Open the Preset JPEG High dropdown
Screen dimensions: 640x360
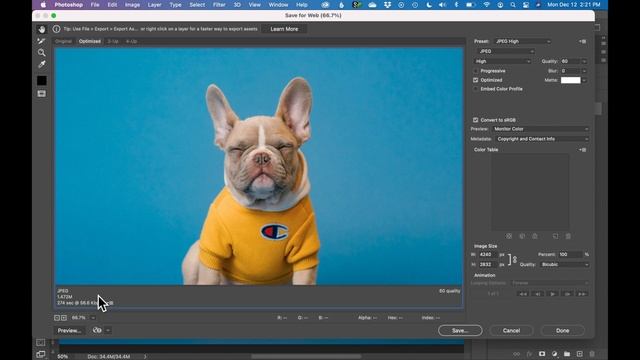tap(523, 41)
